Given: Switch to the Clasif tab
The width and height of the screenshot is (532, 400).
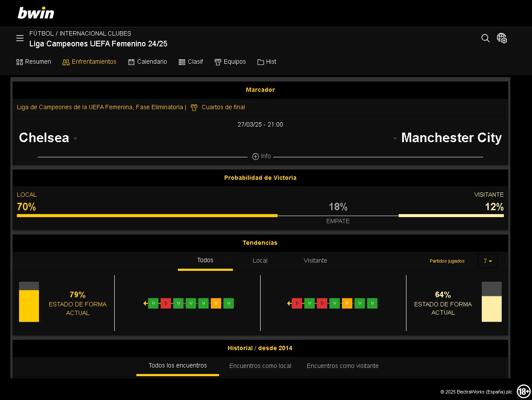Looking at the screenshot, I should point(191,62).
